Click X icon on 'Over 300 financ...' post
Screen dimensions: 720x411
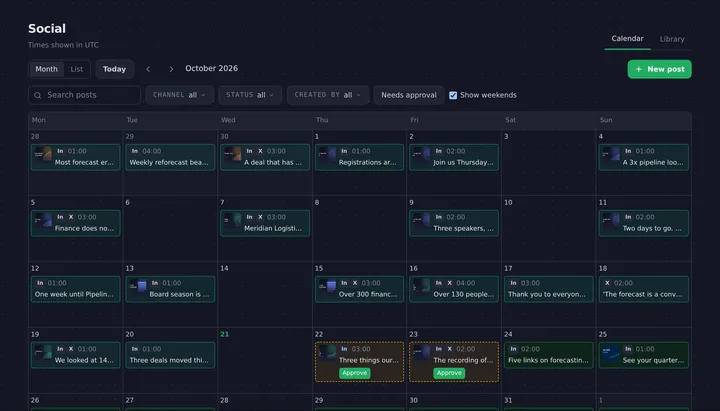[x=354, y=283]
